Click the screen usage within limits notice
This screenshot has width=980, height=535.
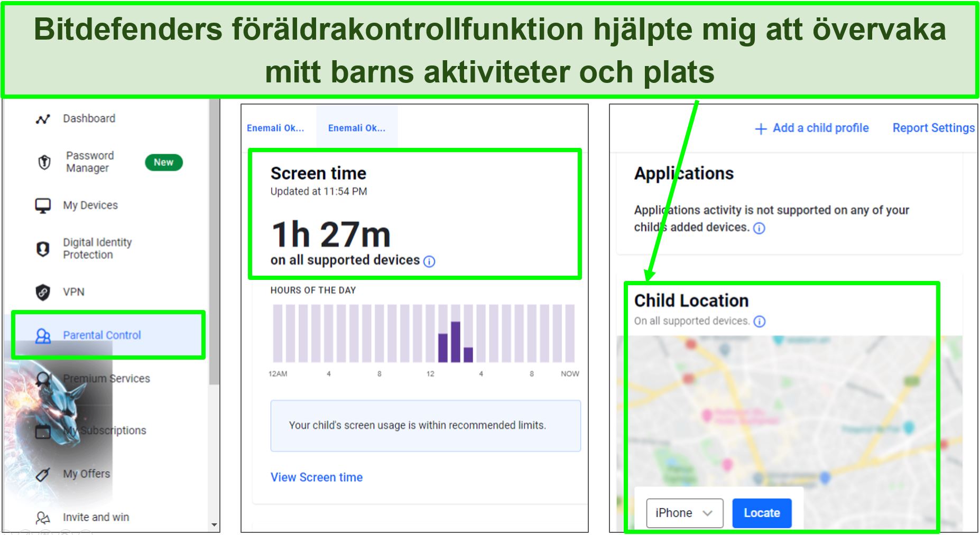point(426,426)
